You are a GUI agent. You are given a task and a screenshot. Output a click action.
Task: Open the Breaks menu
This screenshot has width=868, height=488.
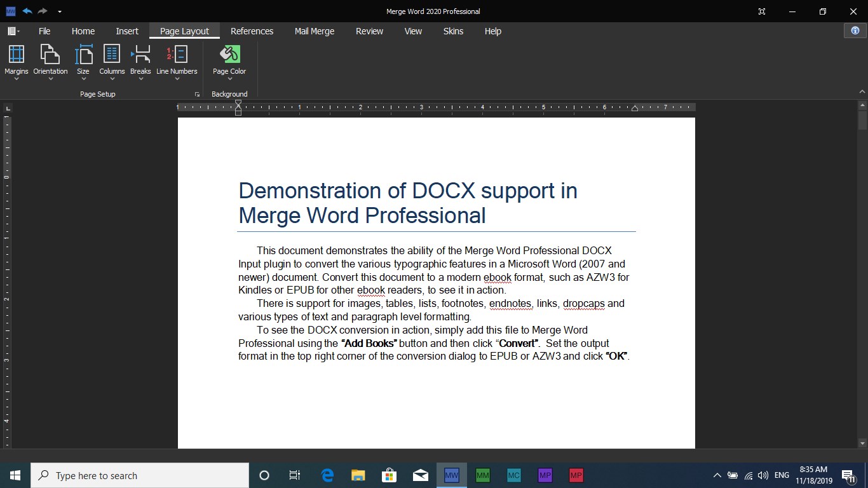(x=140, y=63)
